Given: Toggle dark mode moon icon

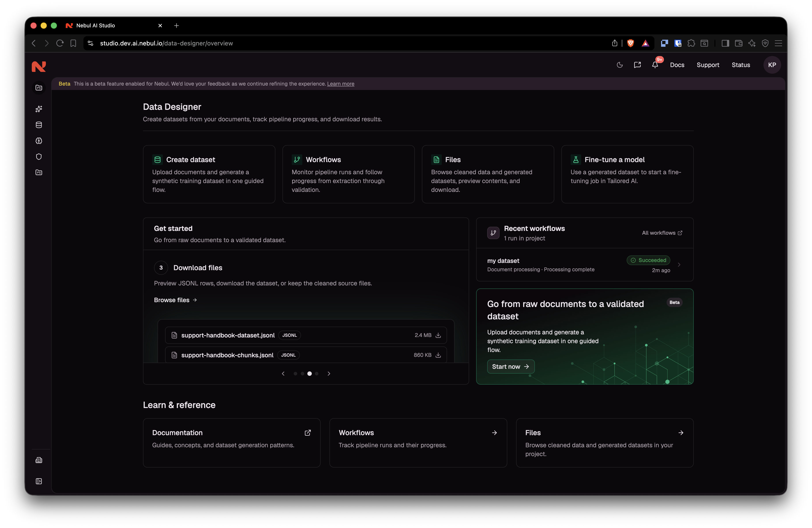Looking at the screenshot, I should tap(620, 65).
